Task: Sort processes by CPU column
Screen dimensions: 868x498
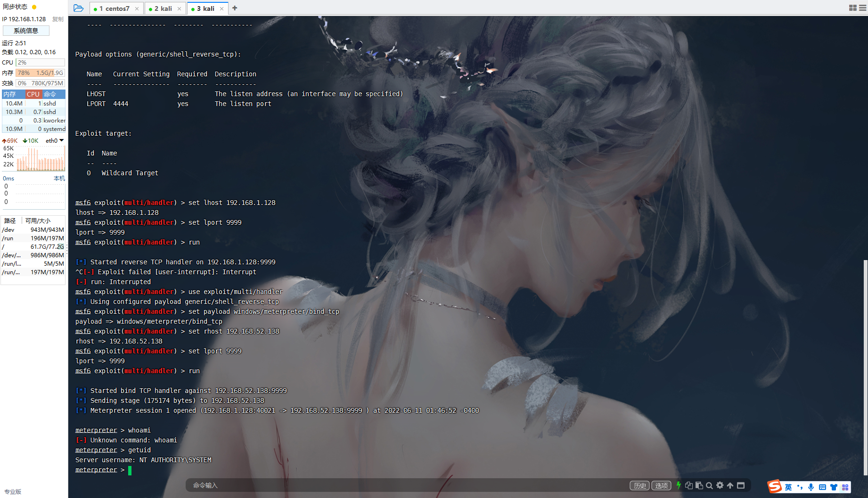Action: (x=33, y=94)
